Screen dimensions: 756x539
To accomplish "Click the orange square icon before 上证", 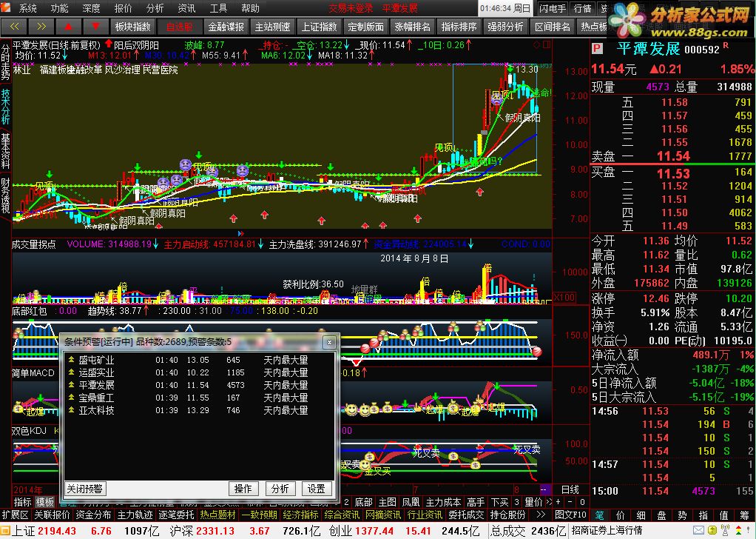I will point(5,531).
